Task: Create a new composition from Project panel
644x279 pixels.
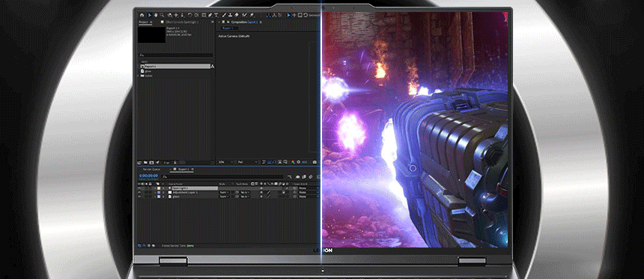Action: (x=151, y=162)
